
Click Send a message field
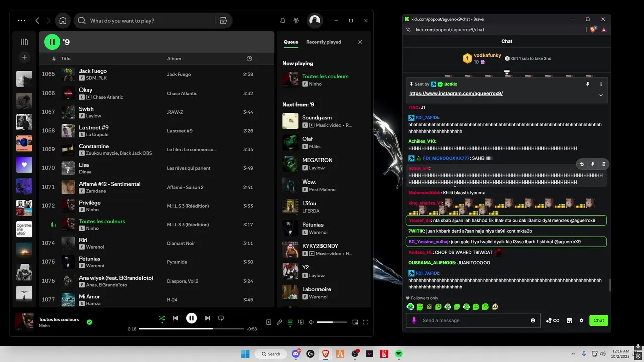[473, 320]
